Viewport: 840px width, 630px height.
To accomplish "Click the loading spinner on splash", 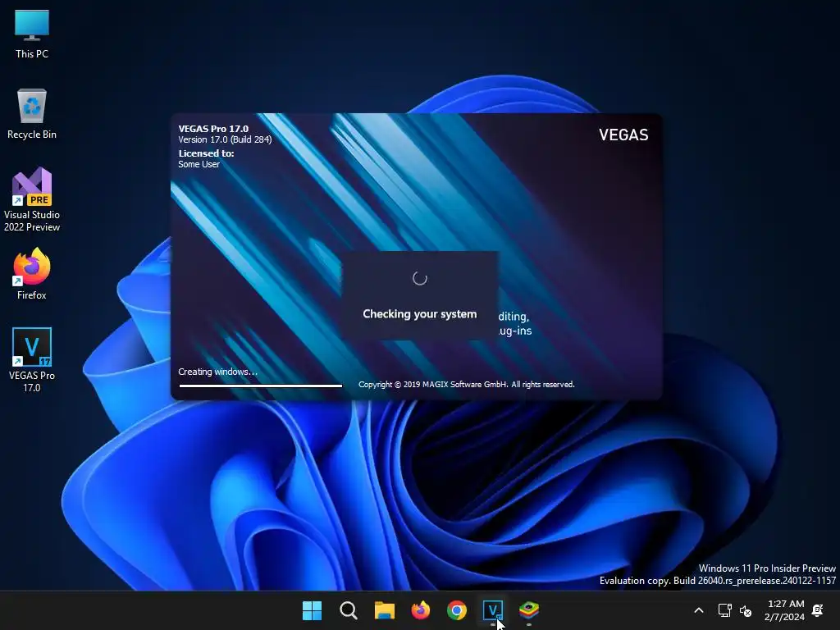I will coord(419,278).
